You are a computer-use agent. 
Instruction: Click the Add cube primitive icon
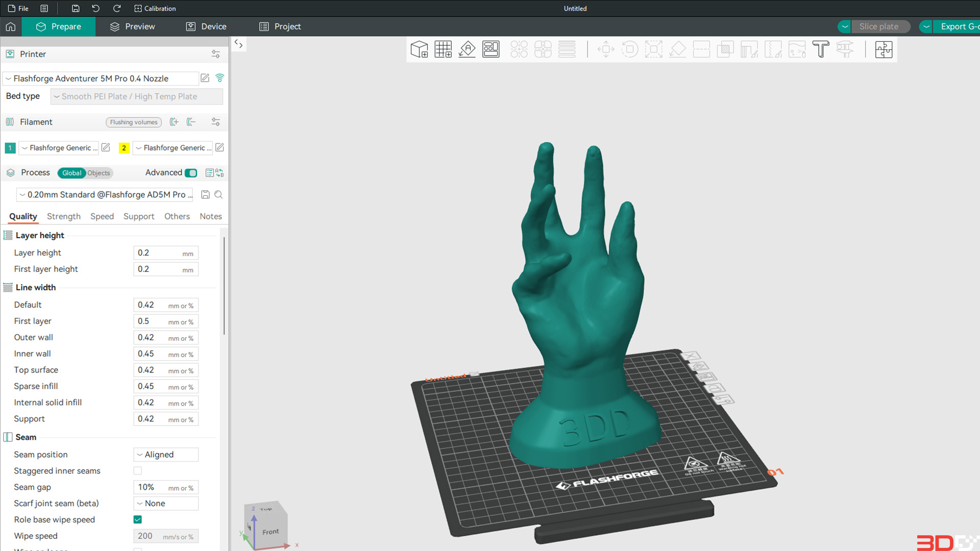tap(419, 49)
